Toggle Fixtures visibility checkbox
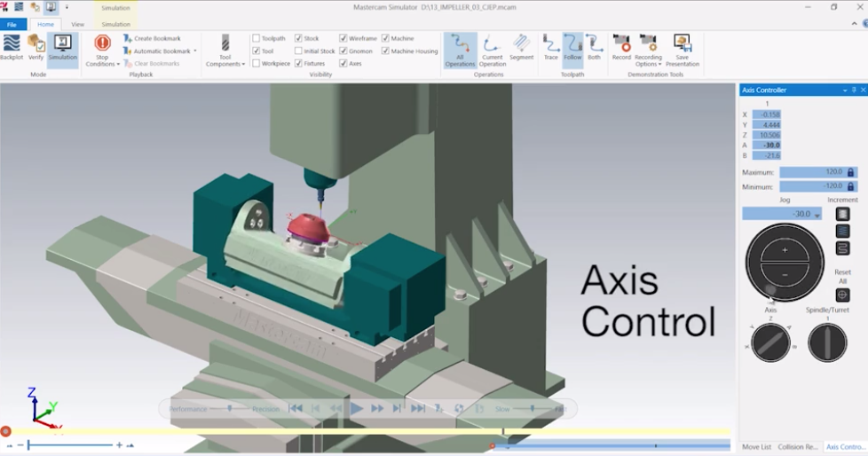The height and width of the screenshot is (456, 868). (298, 64)
